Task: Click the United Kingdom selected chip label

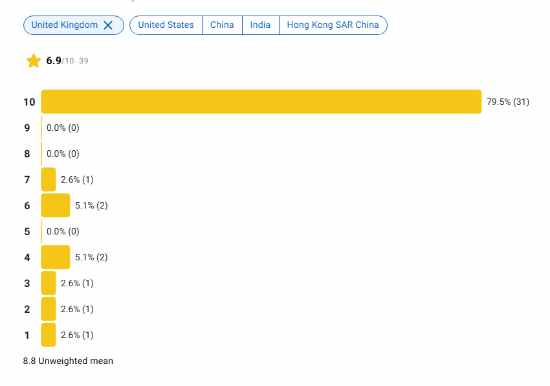Action: tap(65, 25)
